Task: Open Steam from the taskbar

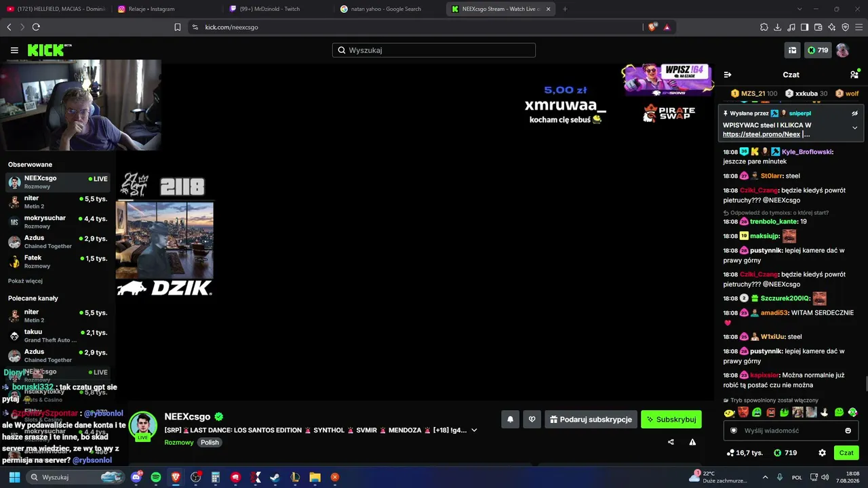Action: coord(275,477)
